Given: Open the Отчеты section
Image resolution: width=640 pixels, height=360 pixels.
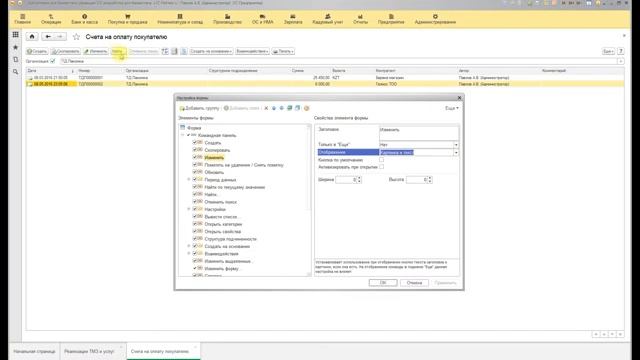Looking at the screenshot, I should click(360, 19).
